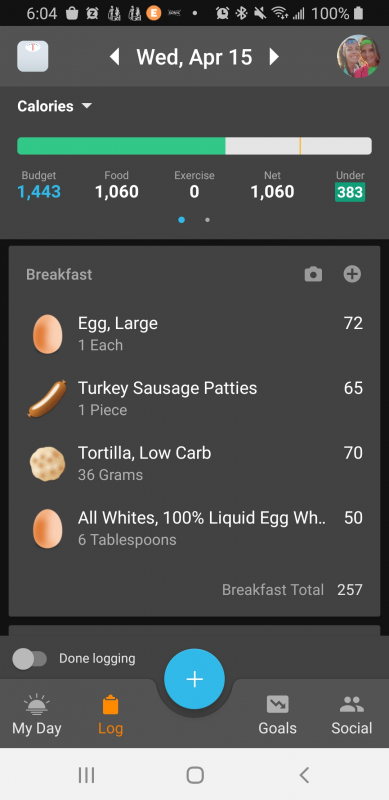This screenshot has width=389, height=800.
Task: Tap the Breakfast camera icon
Action: click(313, 274)
